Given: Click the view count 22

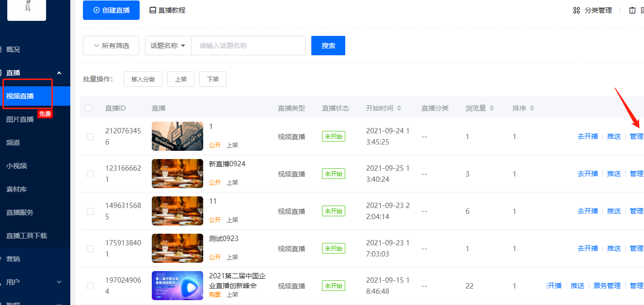Looking at the screenshot, I should tap(469, 286).
